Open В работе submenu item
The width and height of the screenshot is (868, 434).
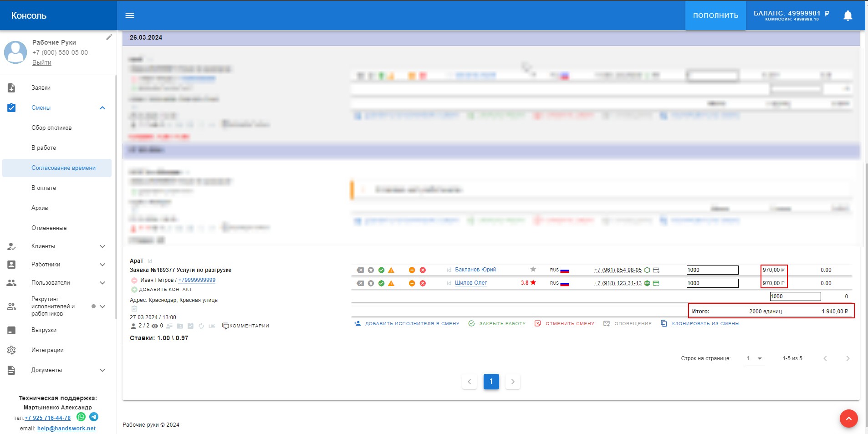pyautogui.click(x=44, y=148)
